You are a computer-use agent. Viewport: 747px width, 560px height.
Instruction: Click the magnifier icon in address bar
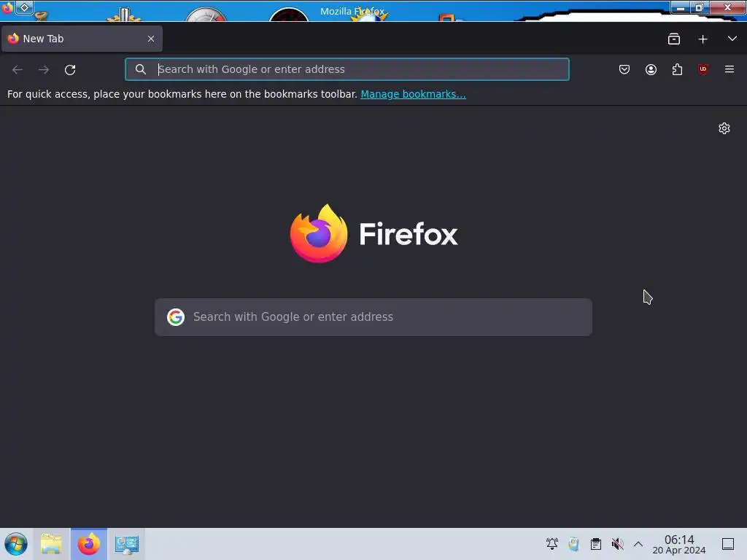coord(141,69)
